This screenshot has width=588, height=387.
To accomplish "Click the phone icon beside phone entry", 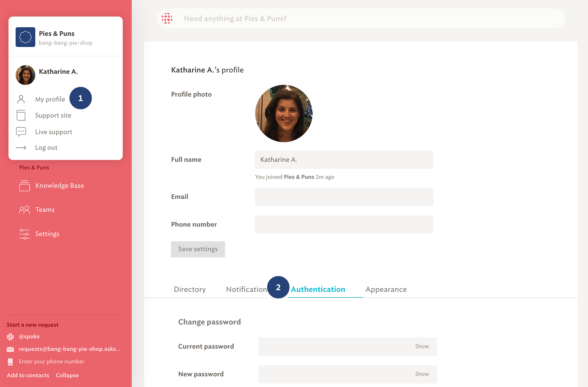I will [10, 362].
